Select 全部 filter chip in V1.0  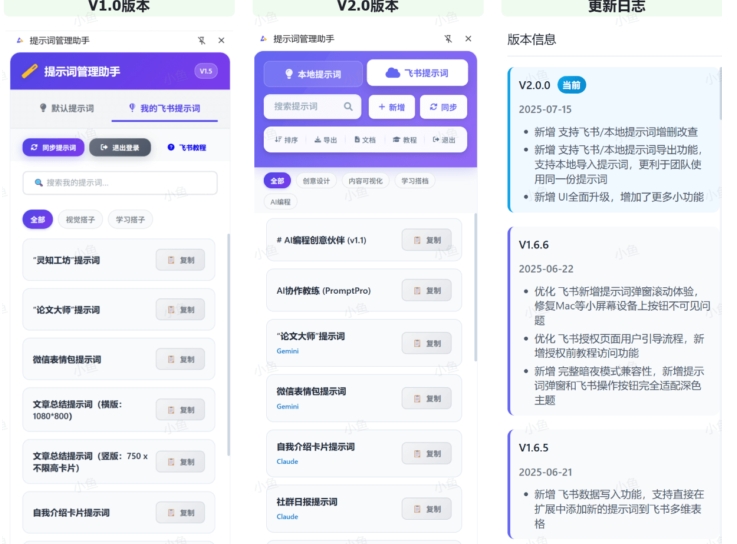tap(38, 220)
